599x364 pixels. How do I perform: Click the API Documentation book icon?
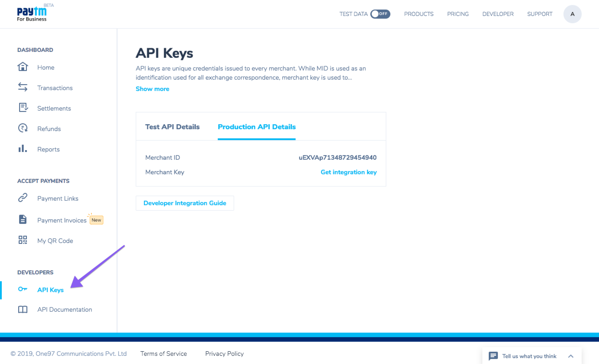point(23,309)
